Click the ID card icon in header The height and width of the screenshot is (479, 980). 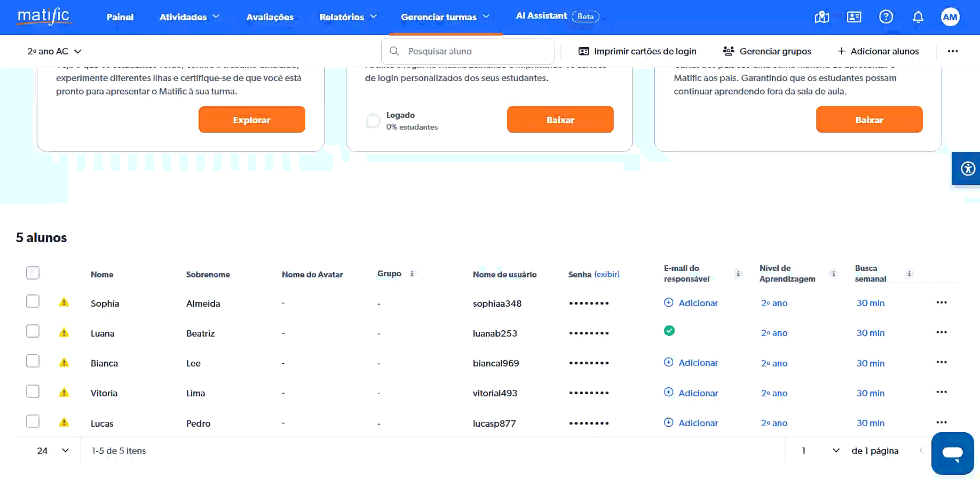click(x=853, y=17)
